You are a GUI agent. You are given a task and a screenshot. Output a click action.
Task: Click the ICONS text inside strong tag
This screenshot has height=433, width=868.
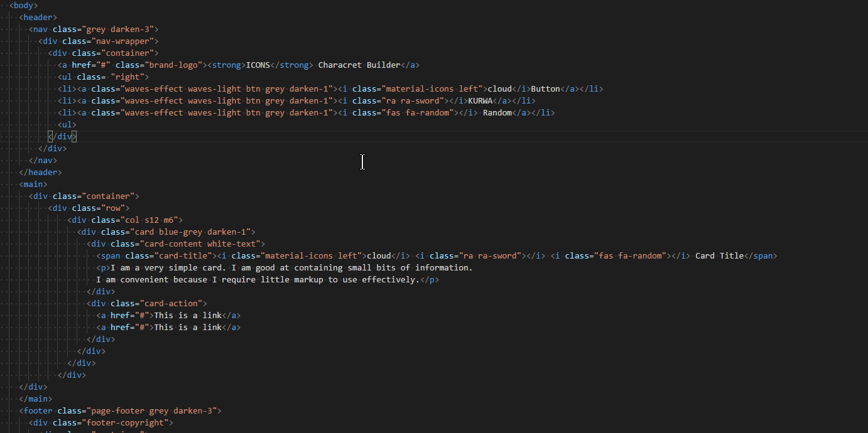pyautogui.click(x=258, y=65)
